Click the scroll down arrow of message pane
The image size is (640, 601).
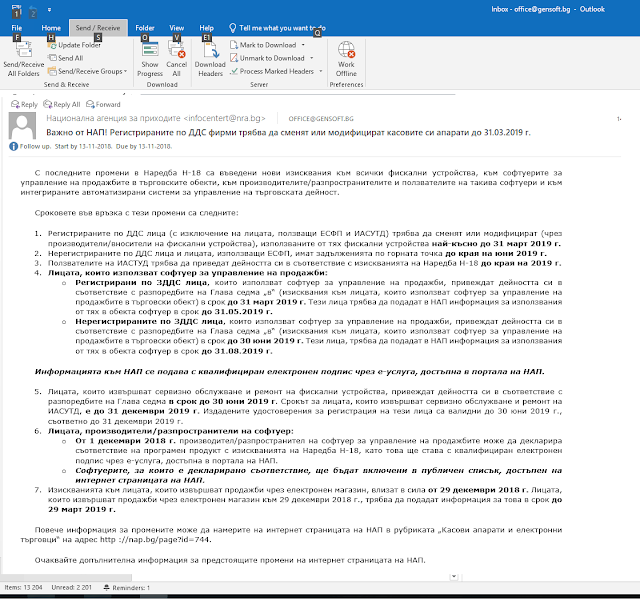coord(453,577)
